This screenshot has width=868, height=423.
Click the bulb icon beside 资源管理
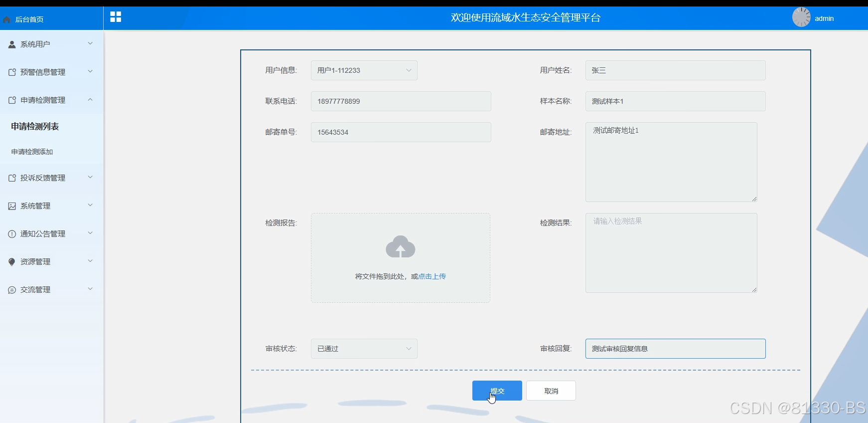(x=12, y=262)
